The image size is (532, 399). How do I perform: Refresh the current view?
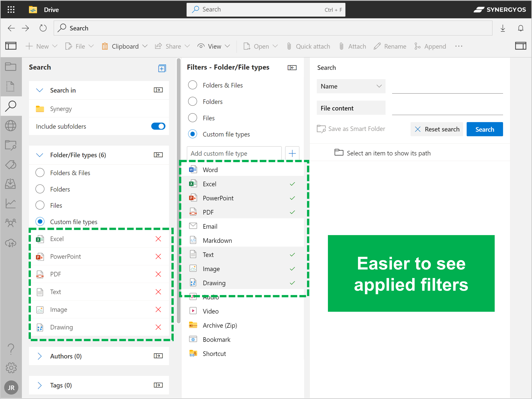pyautogui.click(x=43, y=28)
